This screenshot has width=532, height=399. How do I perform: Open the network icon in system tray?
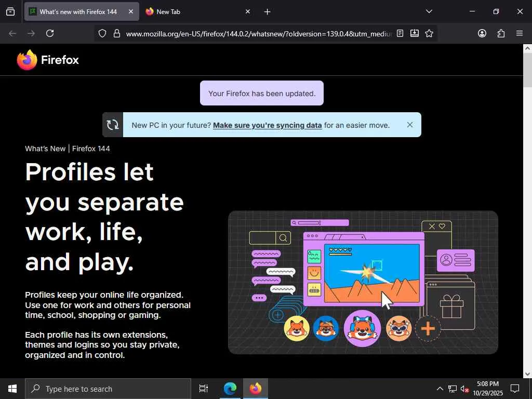[x=453, y=389]
